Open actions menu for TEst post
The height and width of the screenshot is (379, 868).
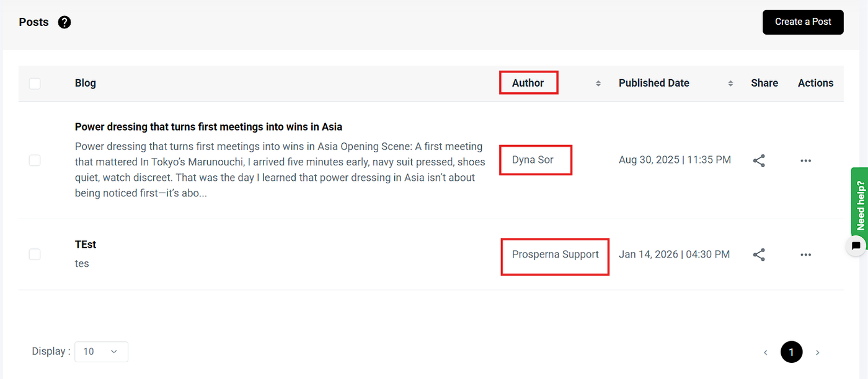[805, 255]
